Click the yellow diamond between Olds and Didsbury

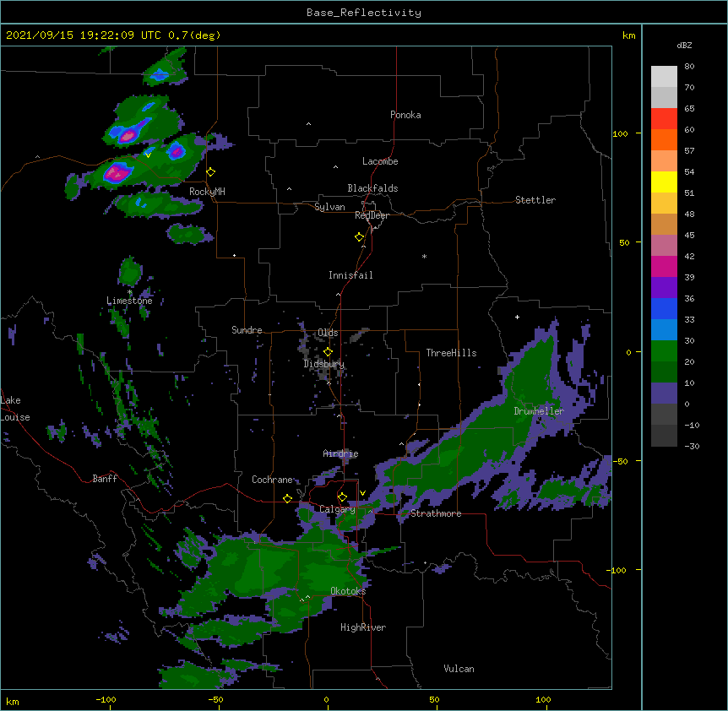pyautogui.click(x=328, y=352)
